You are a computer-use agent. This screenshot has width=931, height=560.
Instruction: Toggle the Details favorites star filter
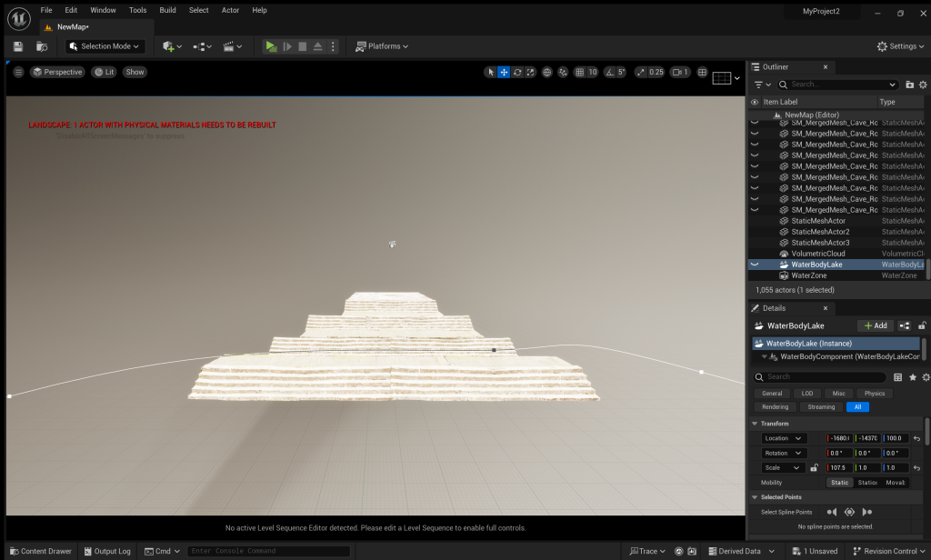click(913, 377)
